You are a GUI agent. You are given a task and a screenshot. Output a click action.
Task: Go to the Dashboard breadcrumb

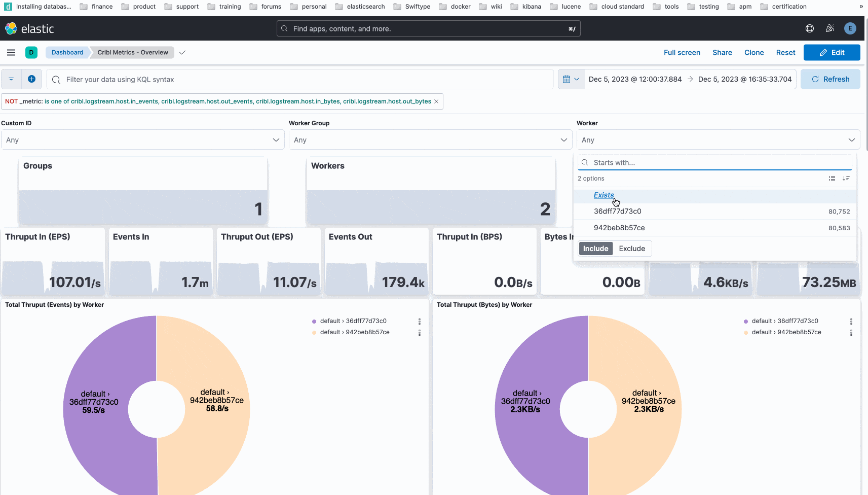(67, 52)
